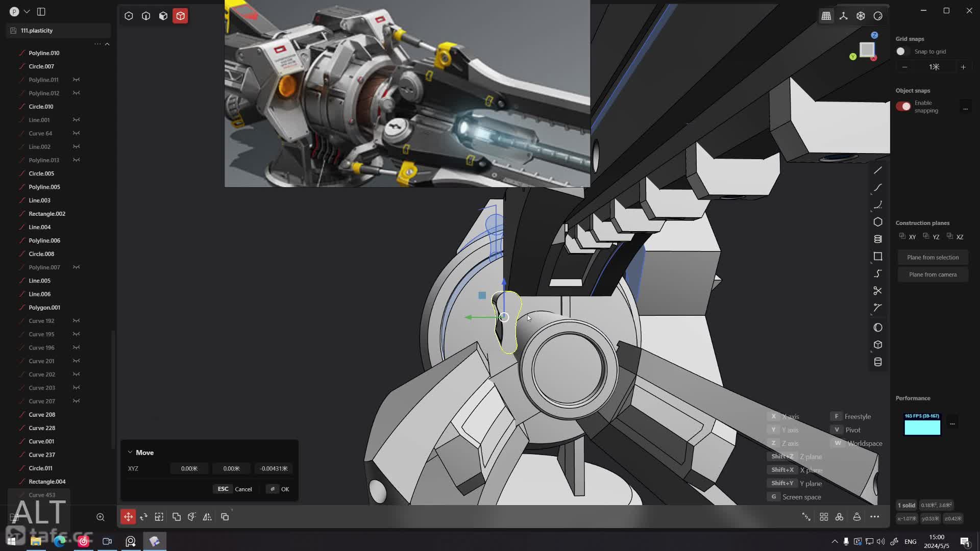
Task: Toggle Enable snapping switch
Action: point(903,106)
